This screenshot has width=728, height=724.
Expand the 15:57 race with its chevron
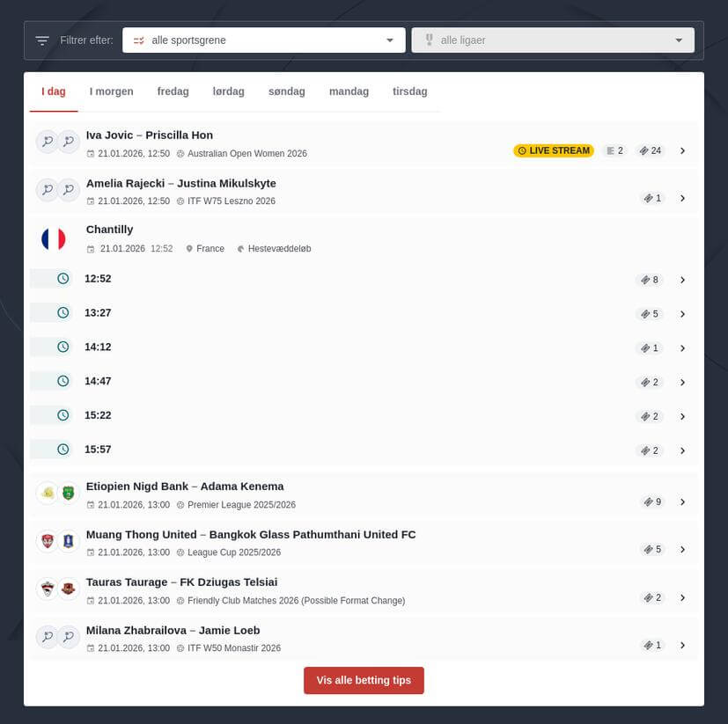(683, 450)
